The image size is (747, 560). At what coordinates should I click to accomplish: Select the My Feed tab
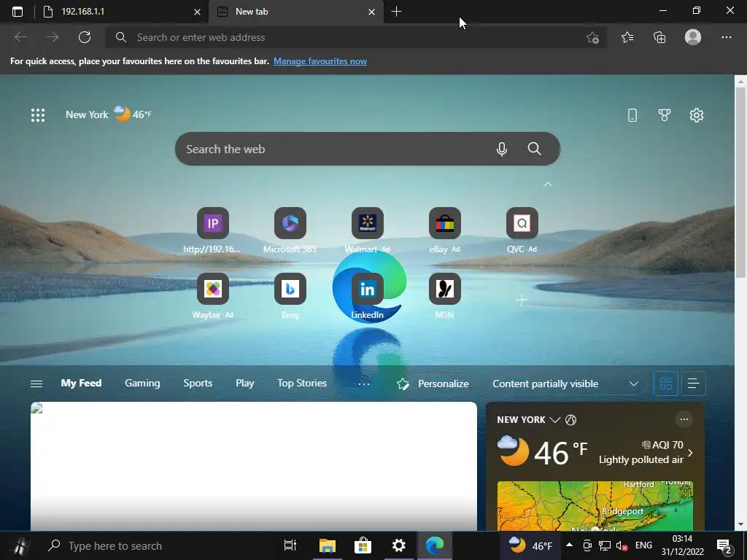click(x=81, y=383)
